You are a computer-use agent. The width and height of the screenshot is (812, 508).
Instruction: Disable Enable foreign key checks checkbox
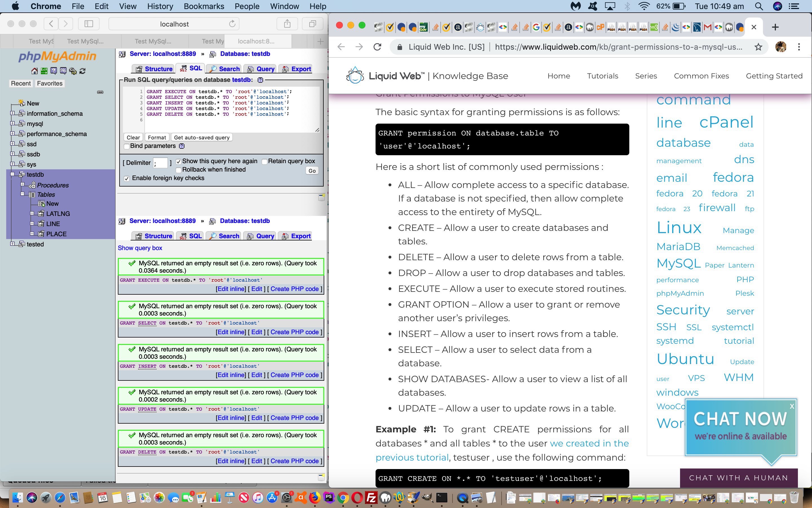[127, 178]
